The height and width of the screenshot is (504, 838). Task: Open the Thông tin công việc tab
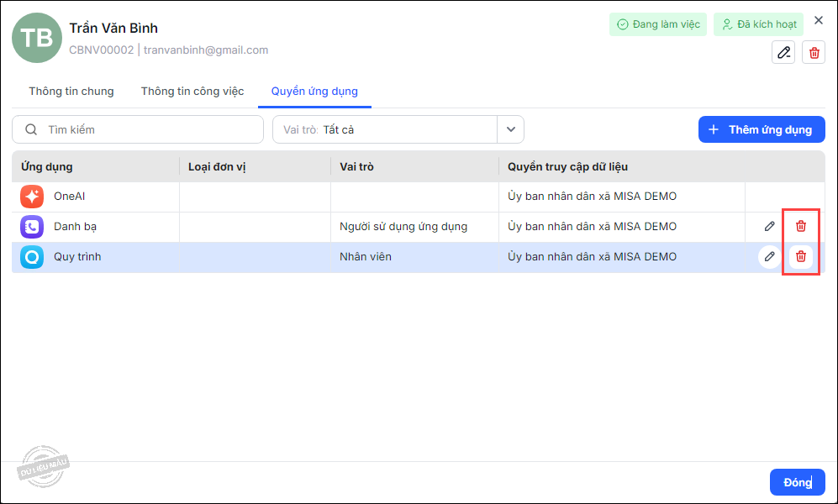tap(192, 92)
